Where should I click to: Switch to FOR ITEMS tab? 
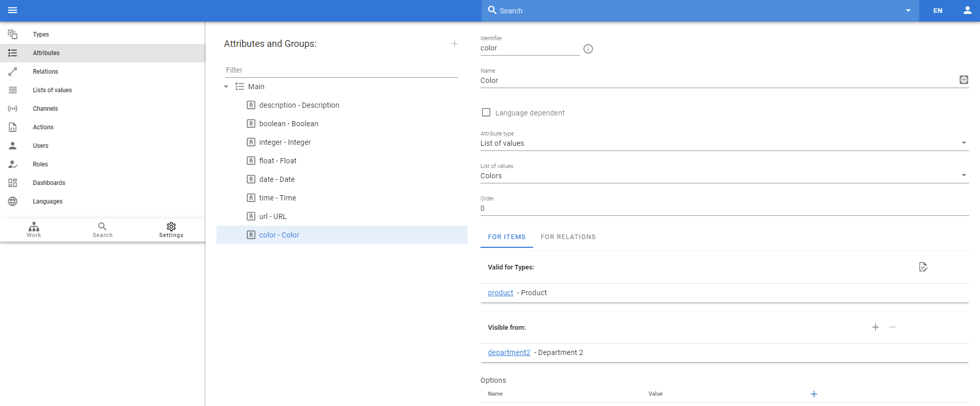tap(507, 237)
